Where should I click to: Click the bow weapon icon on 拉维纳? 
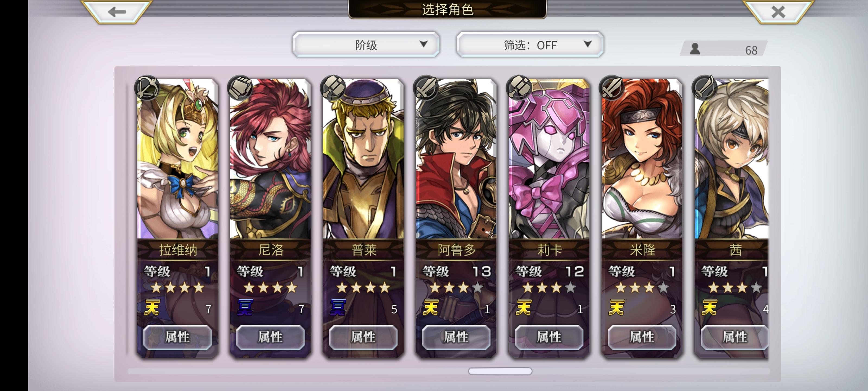[147, 88]
